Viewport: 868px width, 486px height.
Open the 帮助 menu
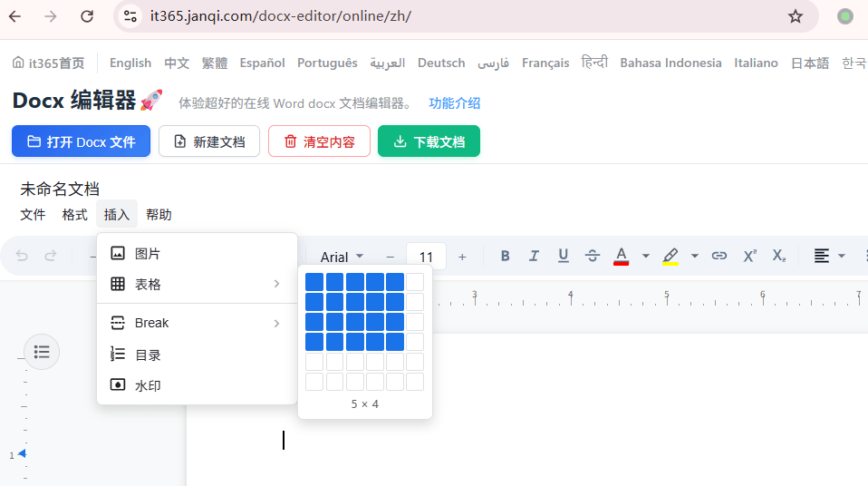point(159,215)
